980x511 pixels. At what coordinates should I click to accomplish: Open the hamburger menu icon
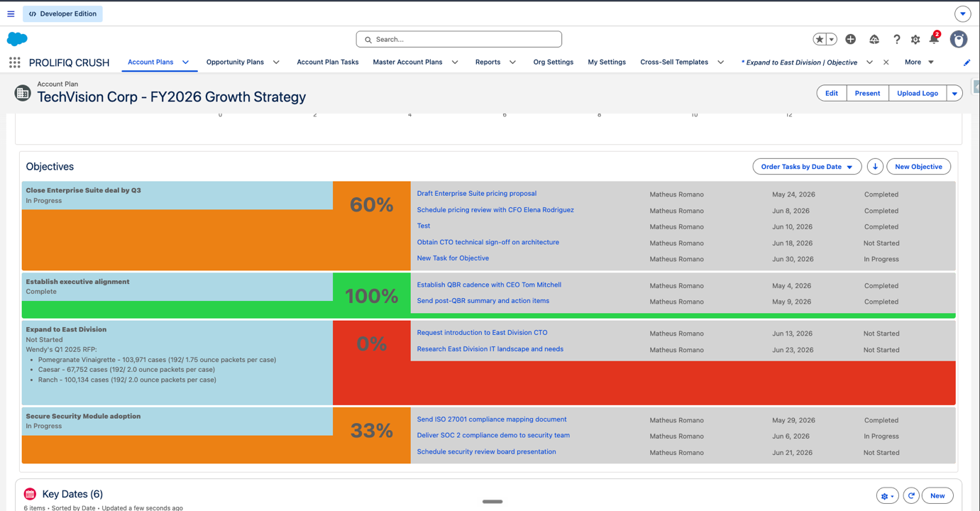pos(11,13)
